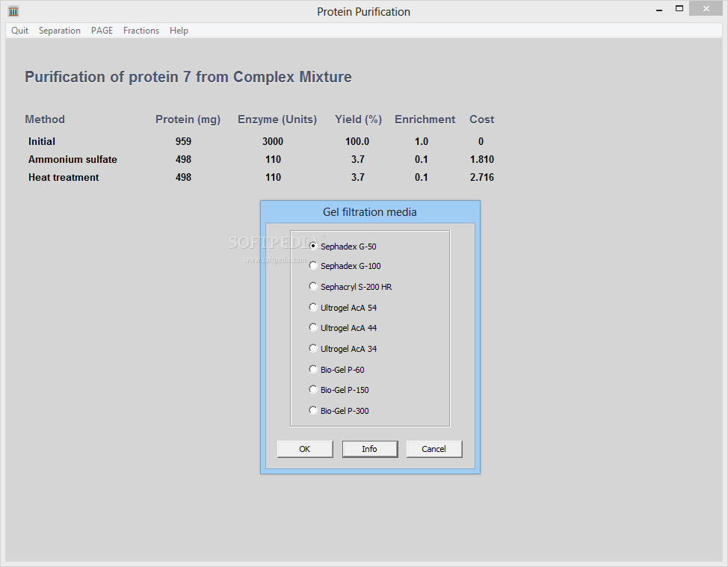The width and height of the screenshot is (728, 567).
Task: Cancel the Gel filtration media dialog
Action: [x=434, y=449]
